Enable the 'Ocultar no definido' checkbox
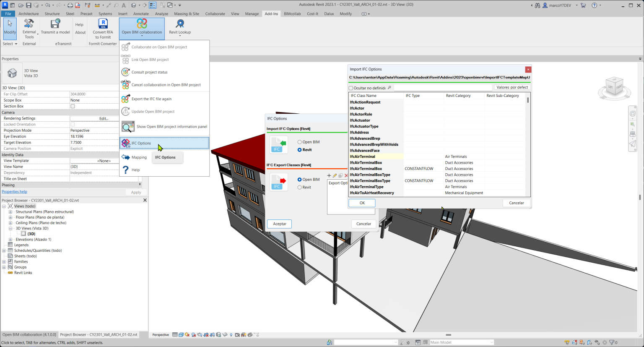This screenshot has width=644, height=347. (351, 88)
